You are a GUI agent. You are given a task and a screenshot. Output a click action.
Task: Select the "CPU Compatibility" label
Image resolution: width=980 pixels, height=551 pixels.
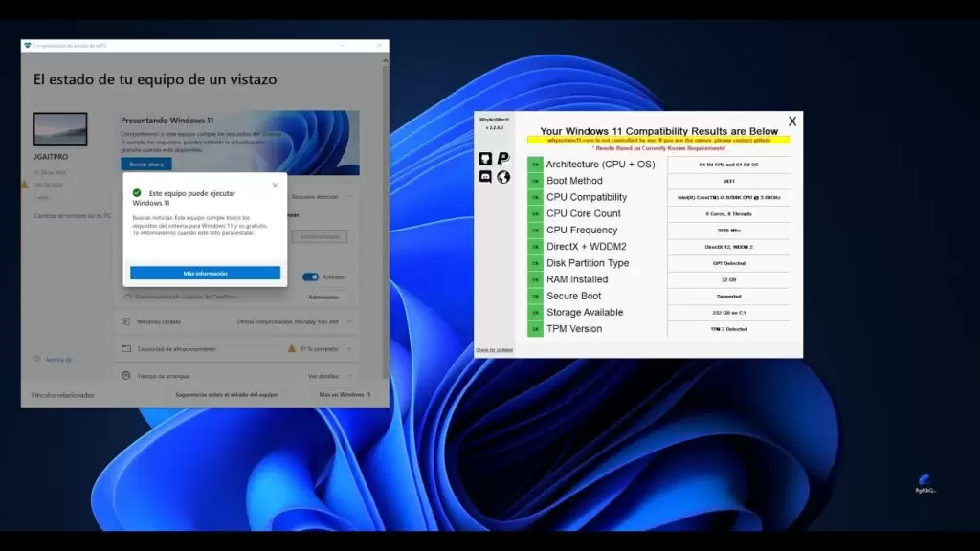[x=587, y=197]
